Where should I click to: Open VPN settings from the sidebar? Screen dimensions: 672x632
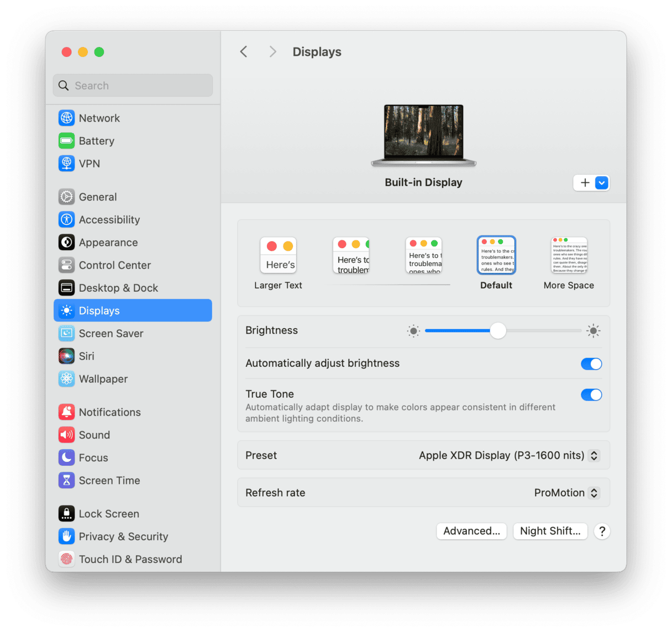tap(89, 164)
